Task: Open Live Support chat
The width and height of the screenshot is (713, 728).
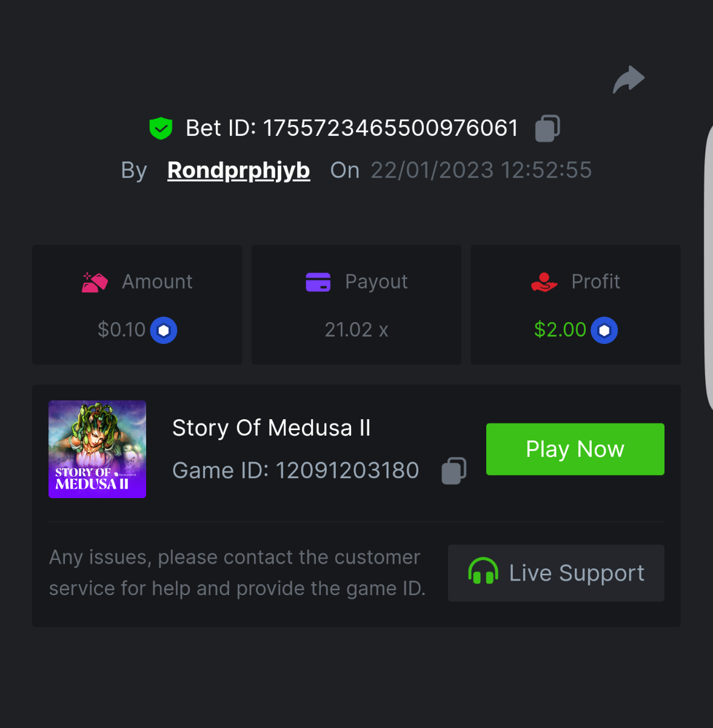Action: [556, 573]
